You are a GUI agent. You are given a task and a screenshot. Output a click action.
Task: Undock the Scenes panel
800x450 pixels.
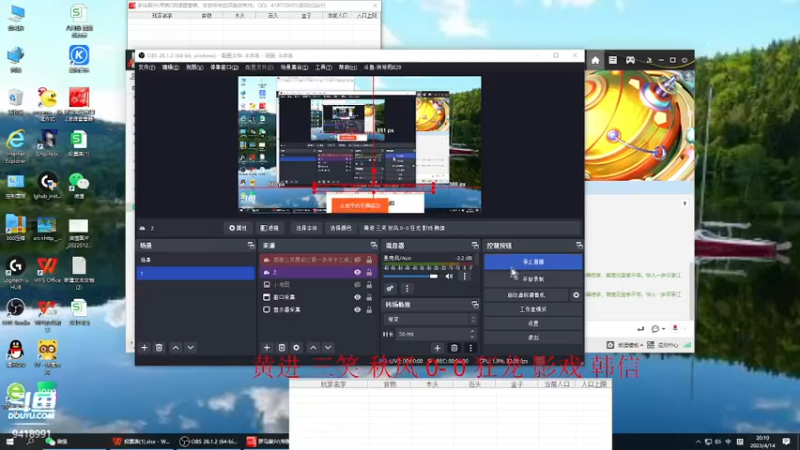[251, 245]
